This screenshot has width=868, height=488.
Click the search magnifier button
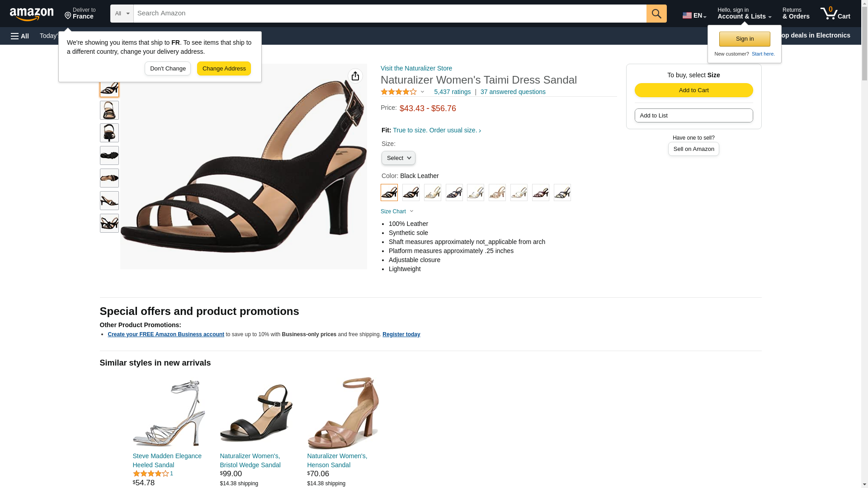point(656,14)
